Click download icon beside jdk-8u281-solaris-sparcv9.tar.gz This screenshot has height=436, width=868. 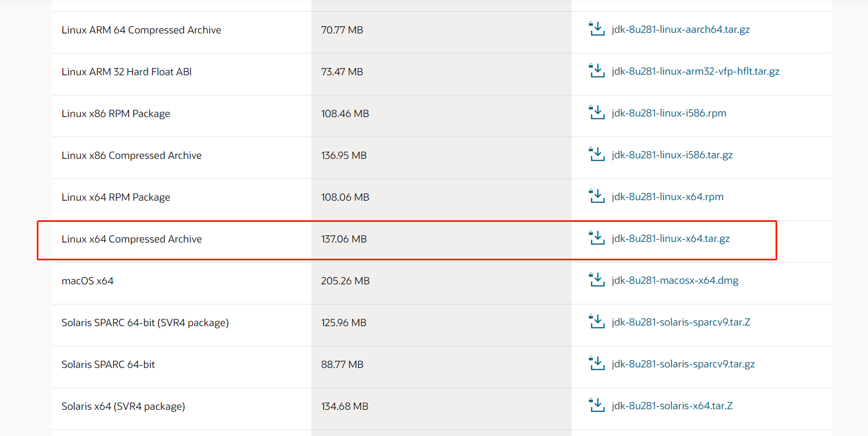[x=597, y=364]
